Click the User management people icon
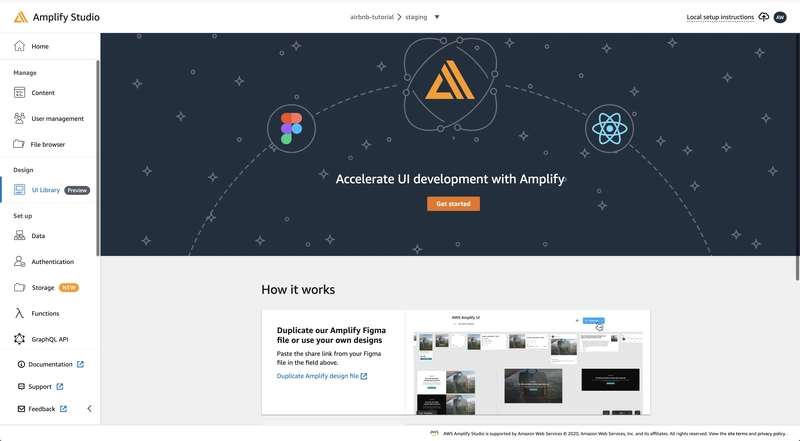800x441 pixels. (x=19, y=118)
